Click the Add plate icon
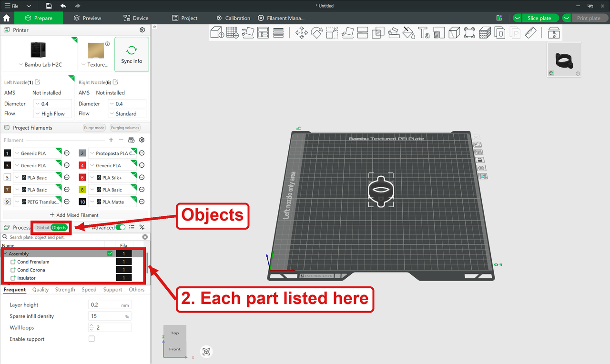This screenshot has height=364, width=610. pos(233,32)
